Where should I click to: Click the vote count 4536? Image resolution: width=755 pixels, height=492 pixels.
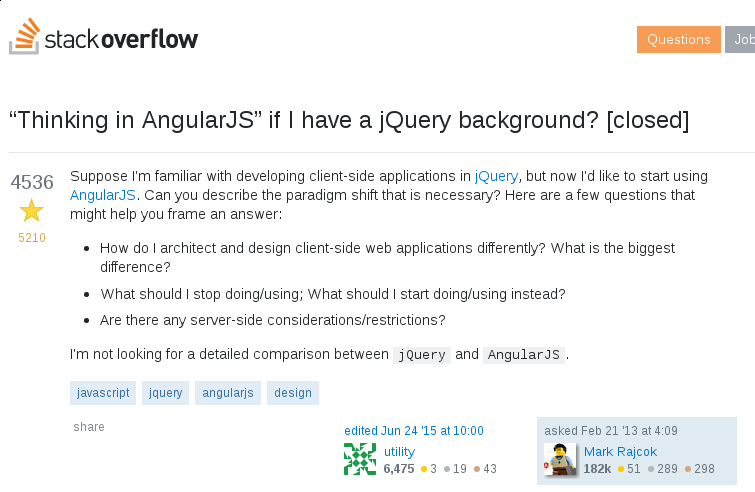click(32, 182)
